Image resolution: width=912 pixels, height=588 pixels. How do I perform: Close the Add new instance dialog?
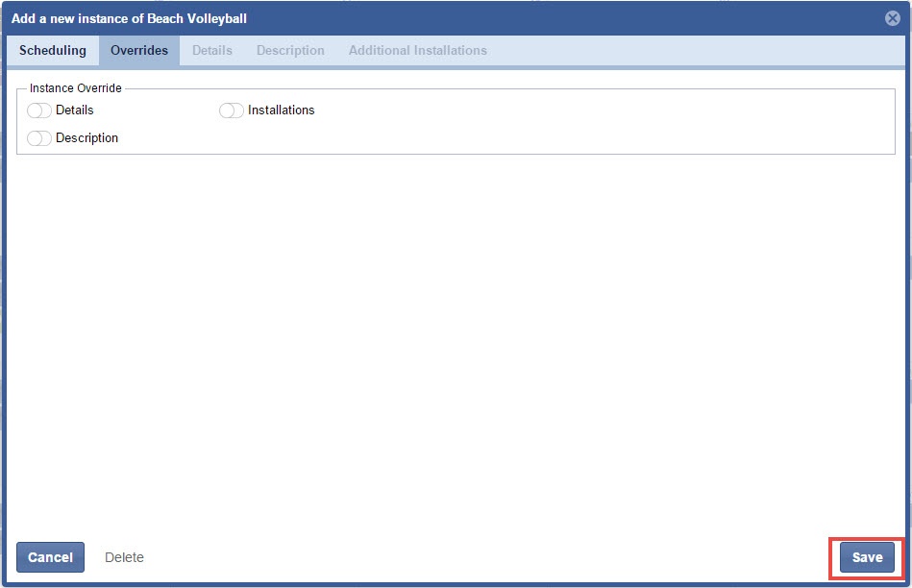coord(892,18)
